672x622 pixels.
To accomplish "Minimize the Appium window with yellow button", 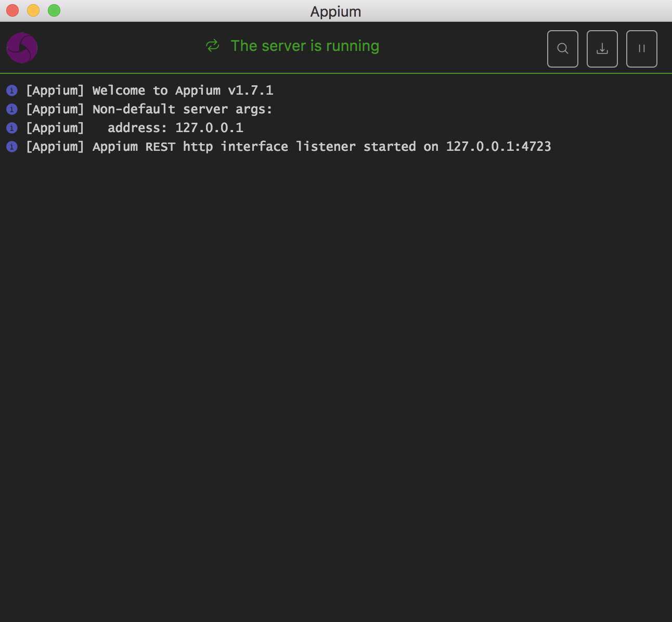I will pos(33,10).
